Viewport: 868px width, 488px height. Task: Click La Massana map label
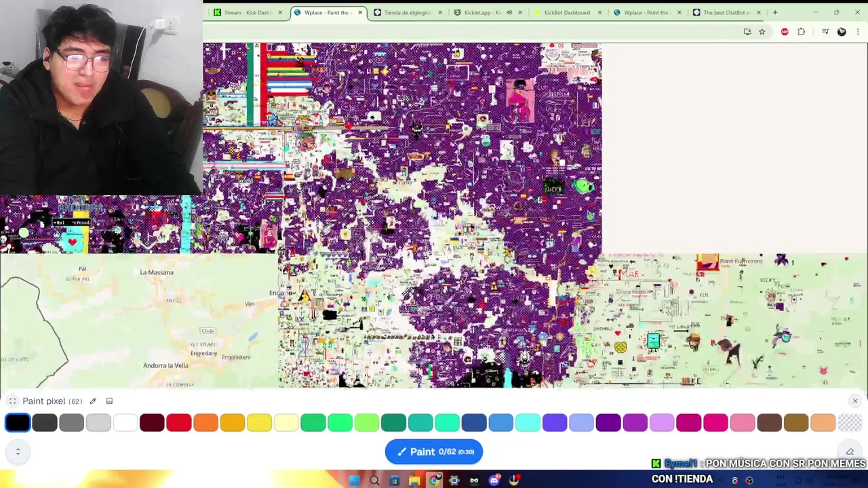[x=157, y=272]
